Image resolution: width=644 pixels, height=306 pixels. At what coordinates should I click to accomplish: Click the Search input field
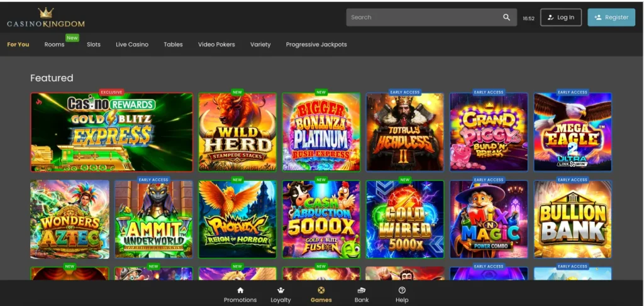[x=431, y=17]
